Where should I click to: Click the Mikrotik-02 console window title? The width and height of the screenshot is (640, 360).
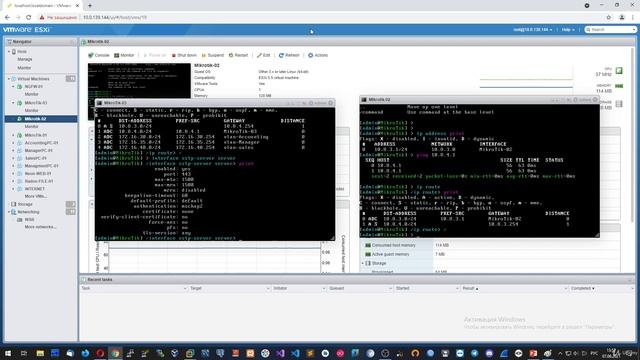(379, 100)
